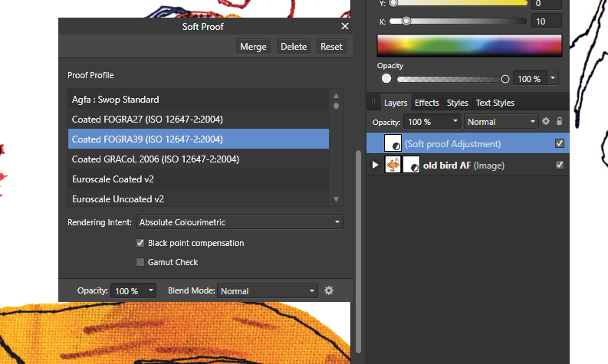
Task: Select Euroscale Uncoated v2 profile
Action: point(198,198)
